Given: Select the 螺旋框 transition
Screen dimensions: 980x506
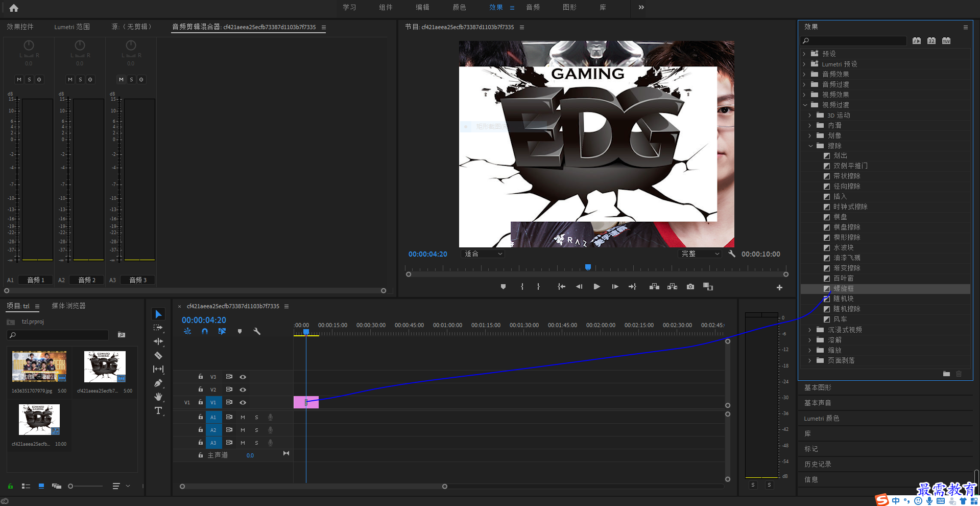Looking at the screenshot, I should pyautogui.click(x=844, y=288).
